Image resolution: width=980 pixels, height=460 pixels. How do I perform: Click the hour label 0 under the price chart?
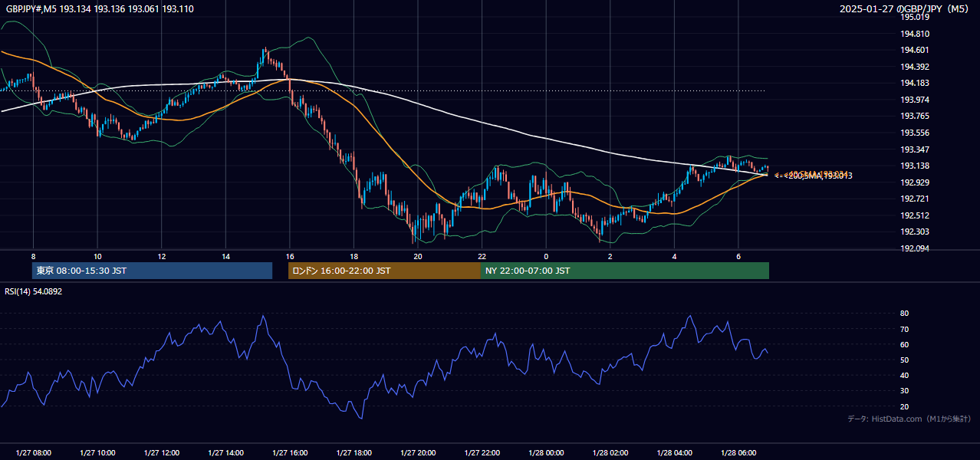click(x=546, y=256)
